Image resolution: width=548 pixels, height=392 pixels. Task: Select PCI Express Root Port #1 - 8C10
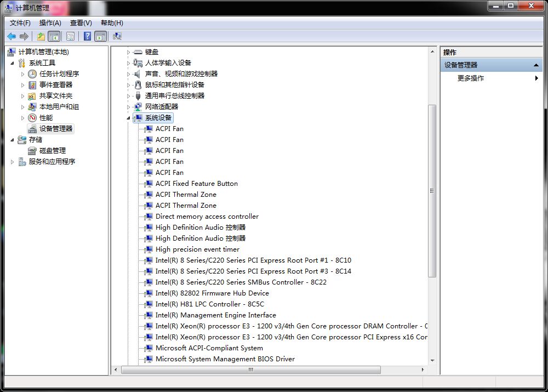point(253,260)
